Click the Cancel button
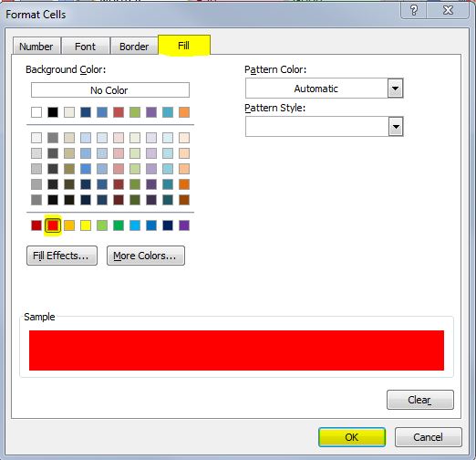Image resolution: width=476 pixels, height=460 pixels. [429, 437]
